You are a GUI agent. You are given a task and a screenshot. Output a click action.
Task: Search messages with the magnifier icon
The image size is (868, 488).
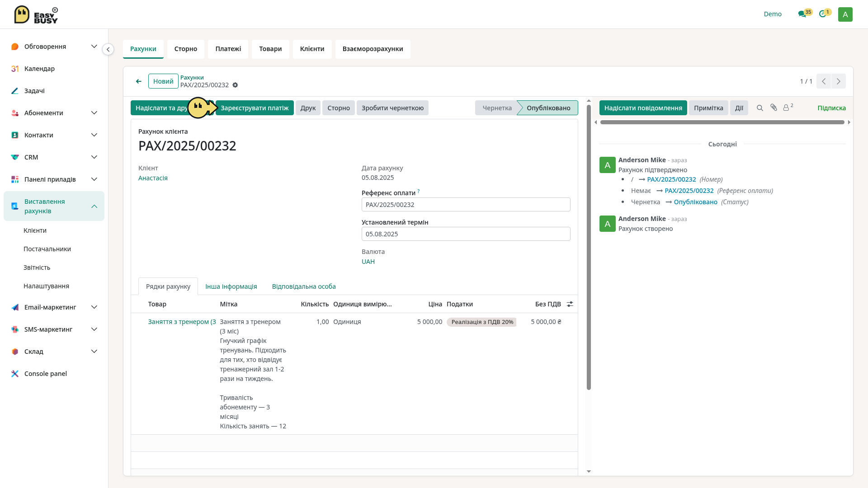pyautogui.click(x=760, y=108)
